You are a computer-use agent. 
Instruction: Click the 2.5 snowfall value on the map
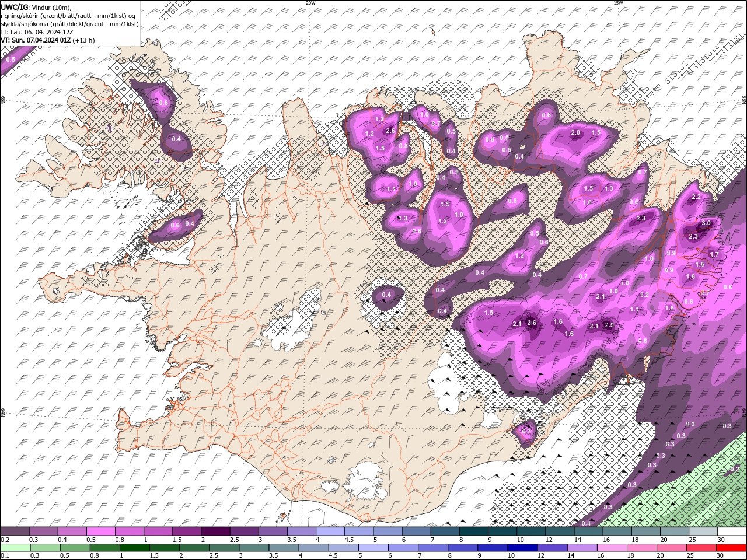click(609, 325)
